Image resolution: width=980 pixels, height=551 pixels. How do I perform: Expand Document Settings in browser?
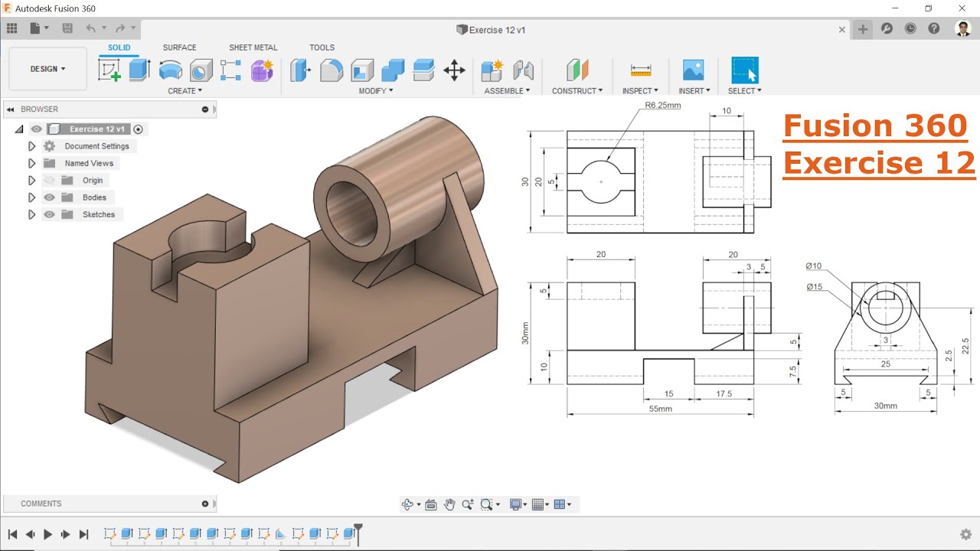click(31, 146)
